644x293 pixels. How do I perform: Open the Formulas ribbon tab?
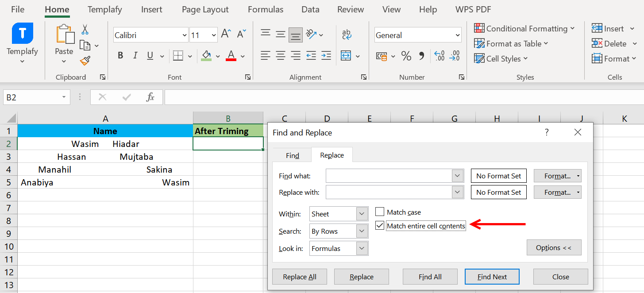point(265,9)
